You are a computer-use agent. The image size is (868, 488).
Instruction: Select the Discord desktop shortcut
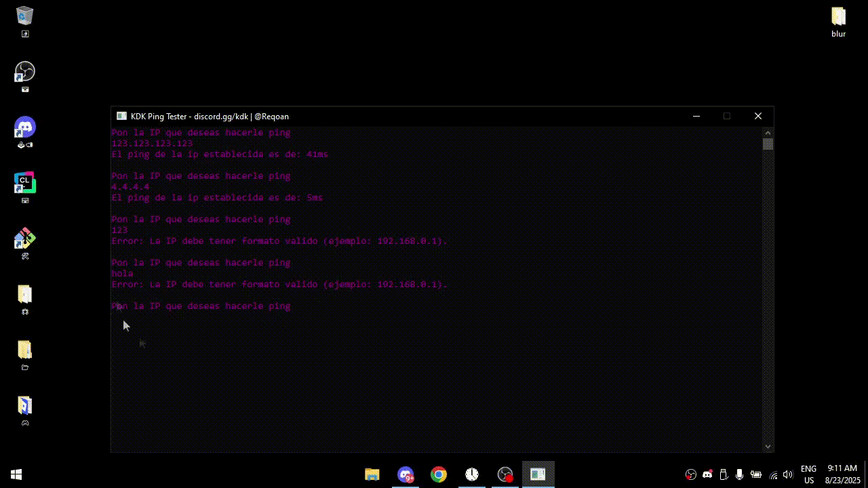coord(25,127)
